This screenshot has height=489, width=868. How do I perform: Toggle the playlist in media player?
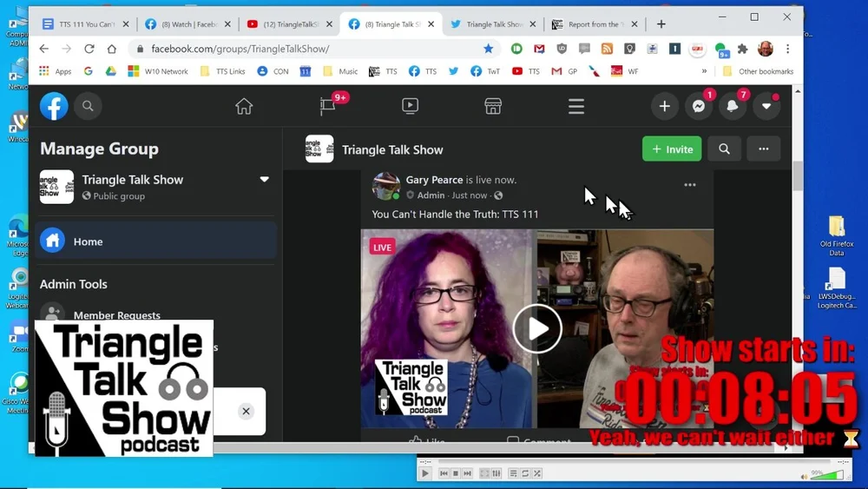click(513, 473)
